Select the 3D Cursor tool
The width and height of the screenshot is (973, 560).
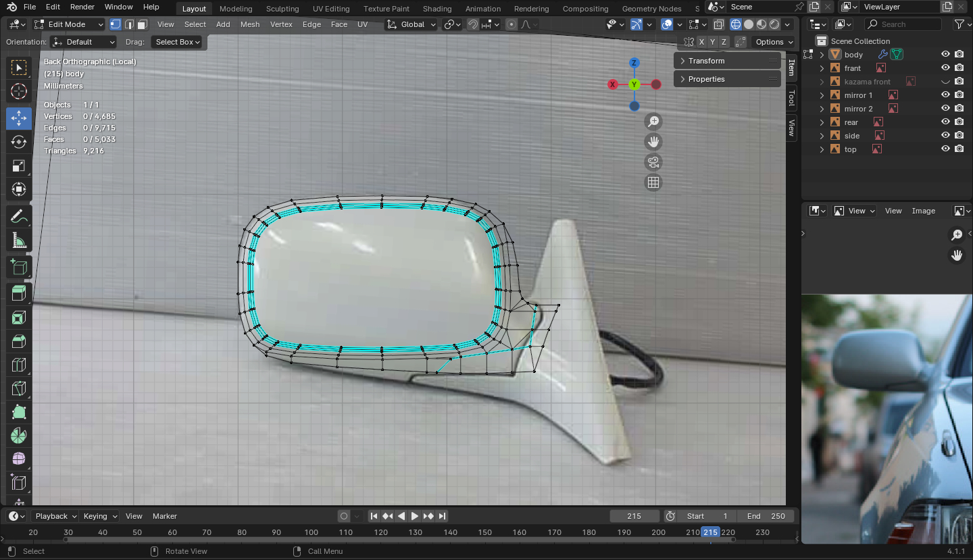[x=19, y=91]
